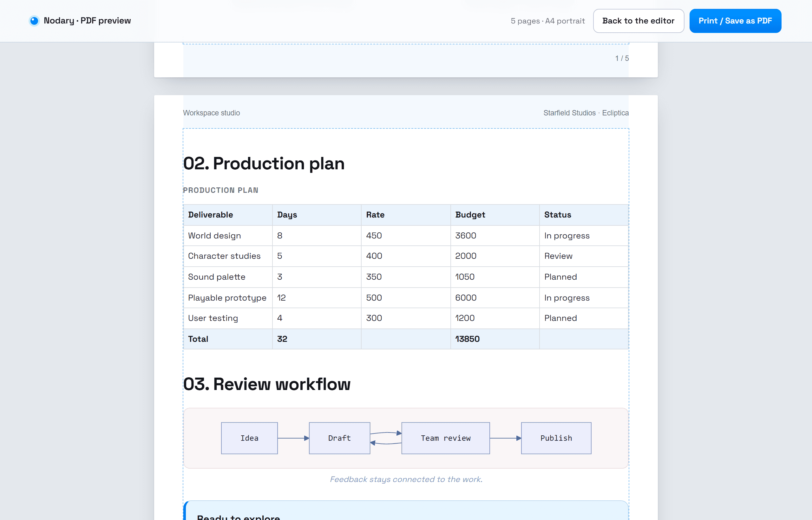812x520 pixels.
Task: Click the 'Sound palette' cell
Action: coord(228,277)
